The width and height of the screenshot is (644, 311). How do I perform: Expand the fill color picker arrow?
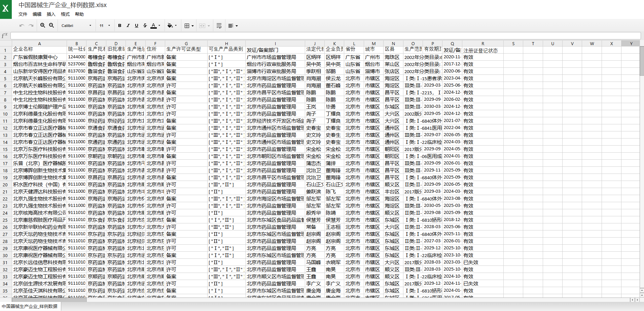(x=176, y=26)
